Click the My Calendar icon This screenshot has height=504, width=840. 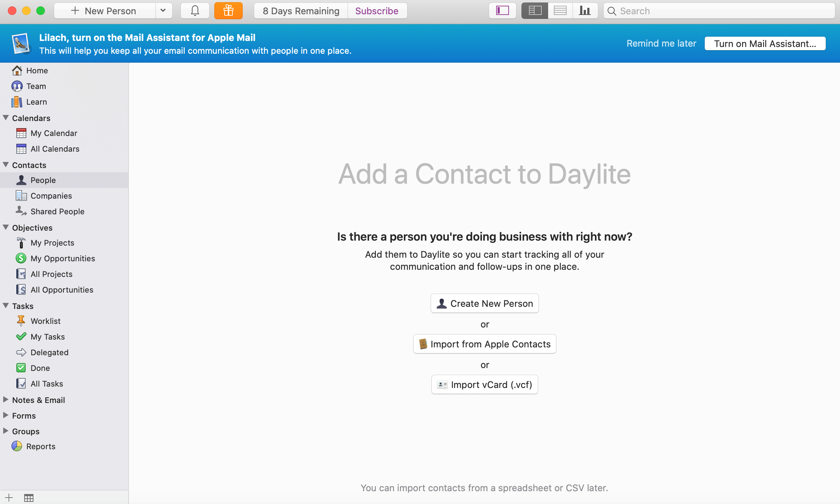(x=22, y=133)
